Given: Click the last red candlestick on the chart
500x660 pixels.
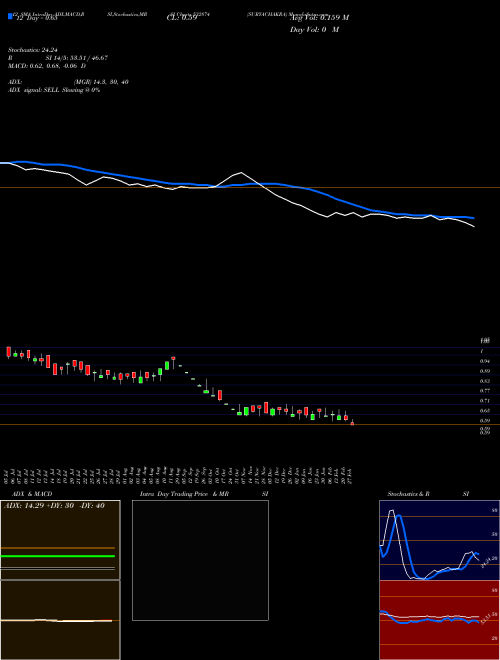Looking at the screenshot, I should 352,423.
